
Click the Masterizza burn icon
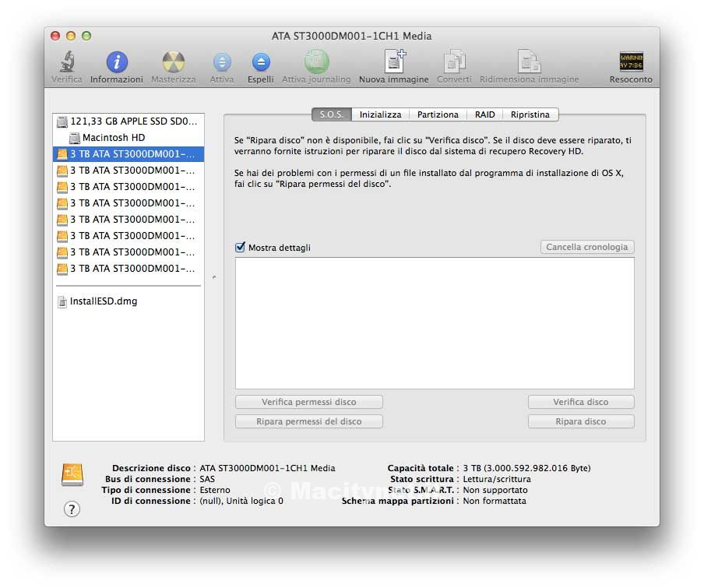pos(174,62)
